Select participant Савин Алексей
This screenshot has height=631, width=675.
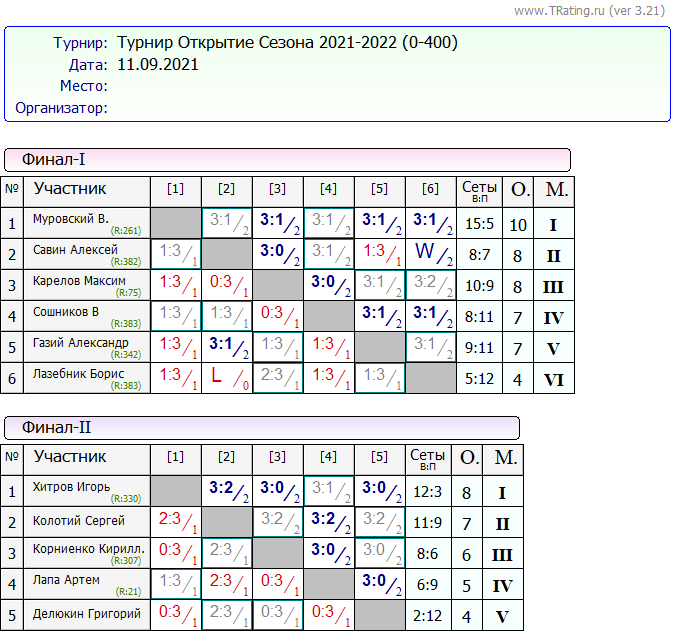tap(75, 250)
